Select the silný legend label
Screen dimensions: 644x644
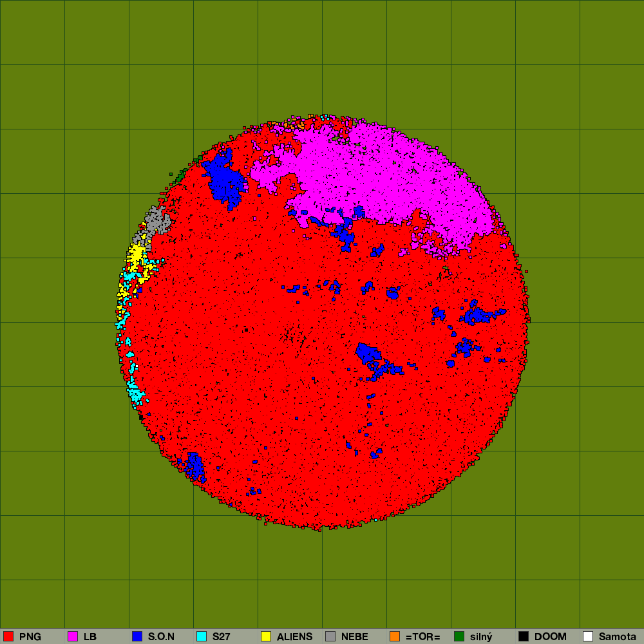coord(481,637)
